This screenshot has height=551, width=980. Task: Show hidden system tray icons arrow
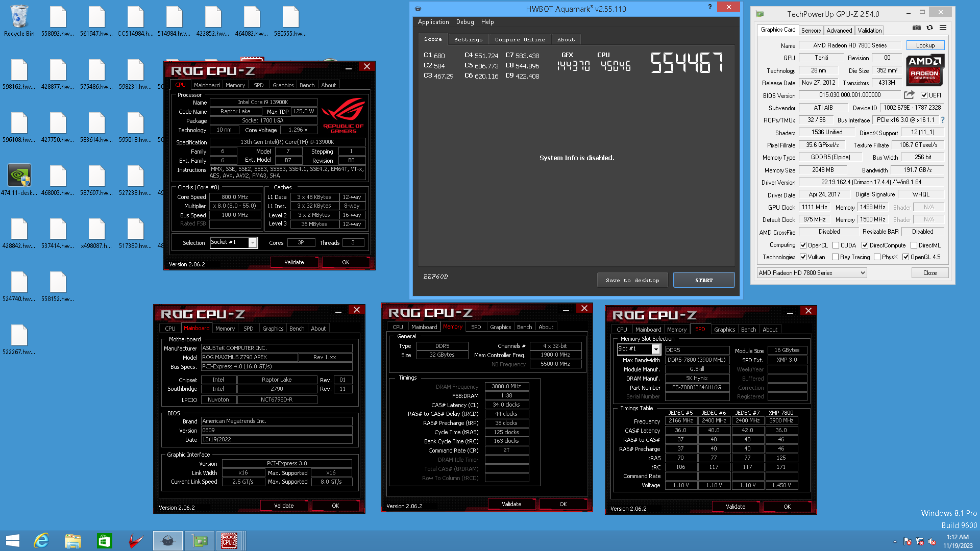(895, 541)
